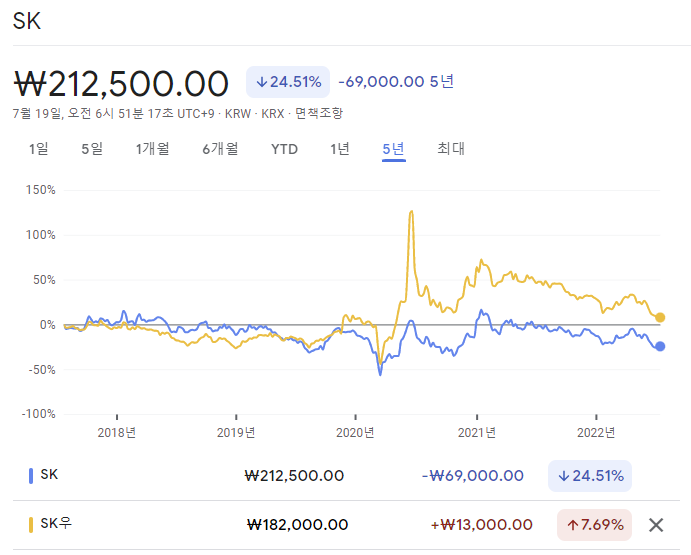The height and width of the screenshot is (555, 691).
Task: Select the 1년 time range tab
Action: tap(340, 149)
